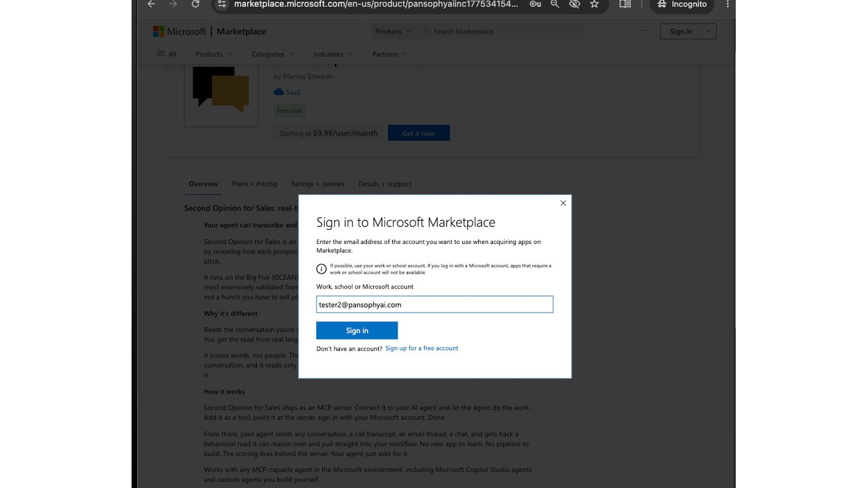Click the Work, school or Microsoft account label
The width and height of the screenshot is (868, 488).
(365, 287)
